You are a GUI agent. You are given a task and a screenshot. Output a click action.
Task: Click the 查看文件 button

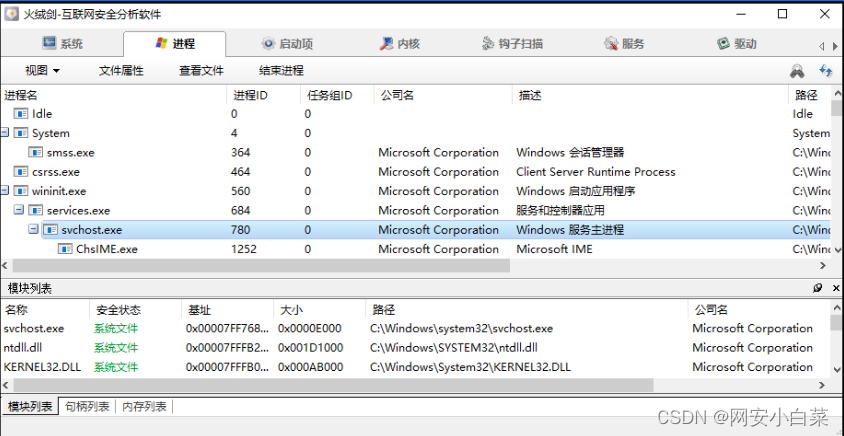pyautogui.click(x=201, y=71)
